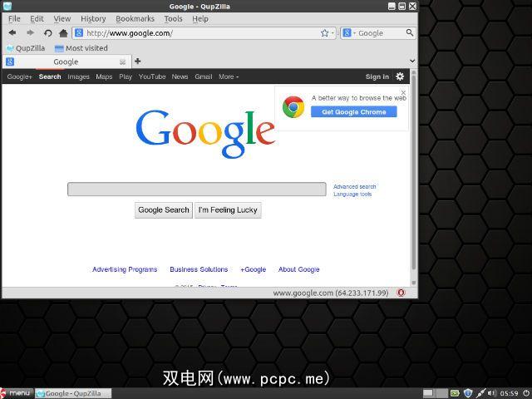
Task: Click the Google Search button
Action: click(164, 210)
